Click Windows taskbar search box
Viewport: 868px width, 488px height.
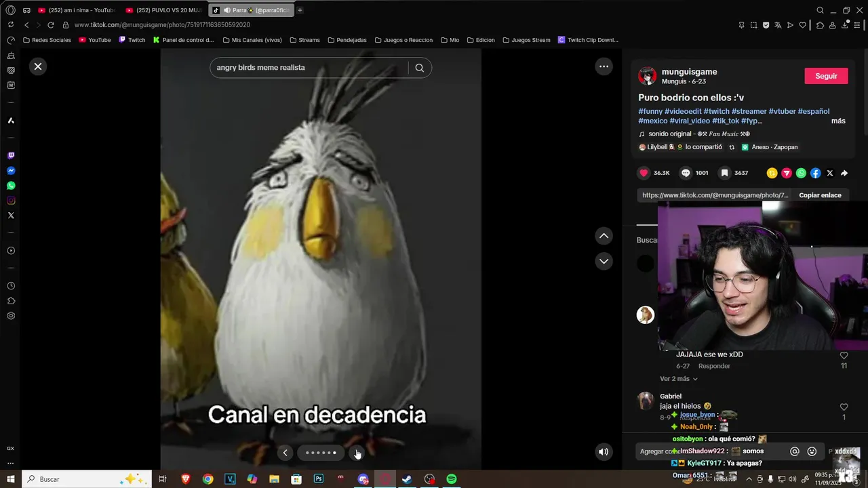click(x=86, y=479)
